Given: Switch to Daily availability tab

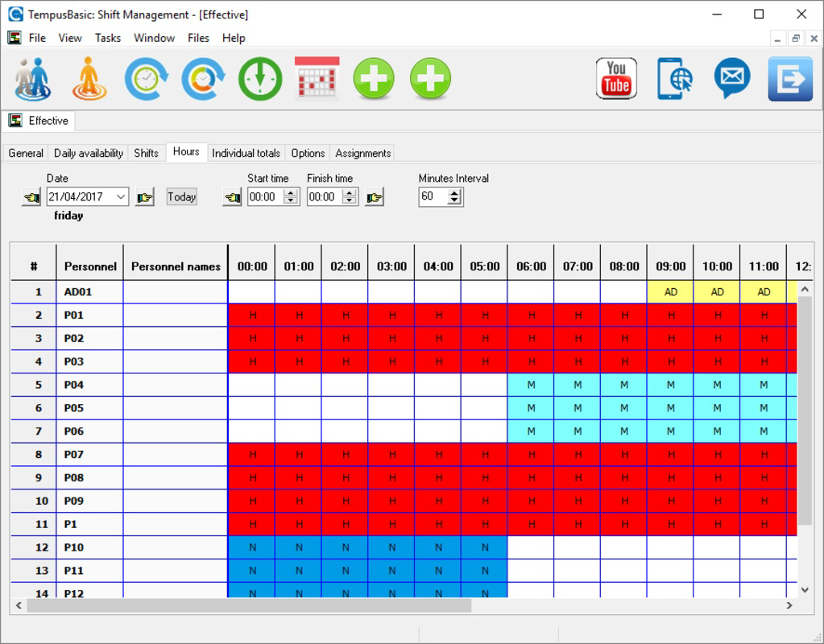Looking at the screenshot, I should pyautogui.click(x=89, y=153).
